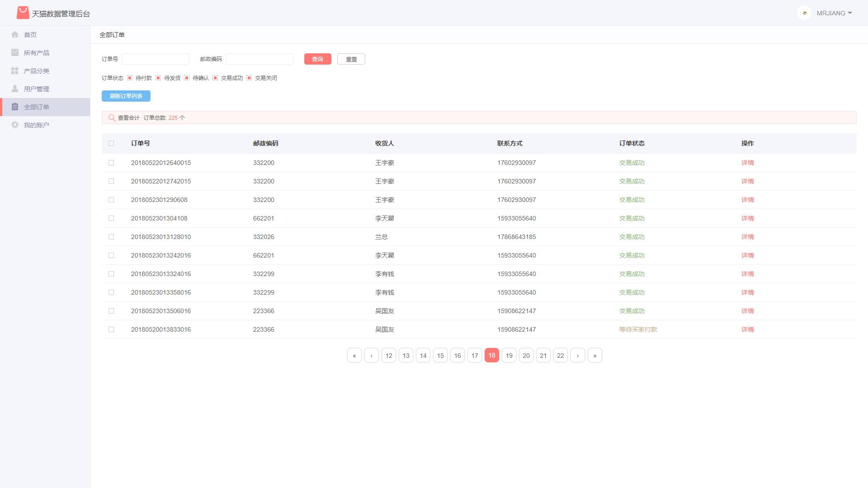Check the select-all checkbox in table header
Viewport: 868px width, 488px height.
point(112,143)
